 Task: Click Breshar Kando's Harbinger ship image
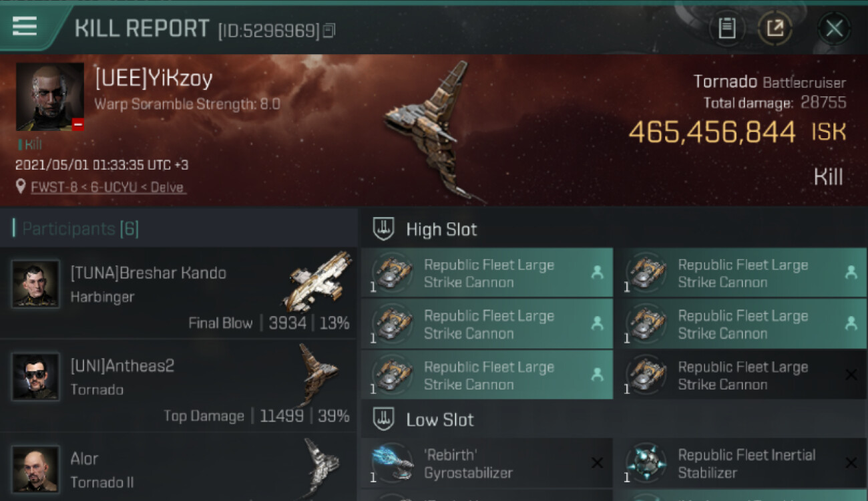(318, 281)
